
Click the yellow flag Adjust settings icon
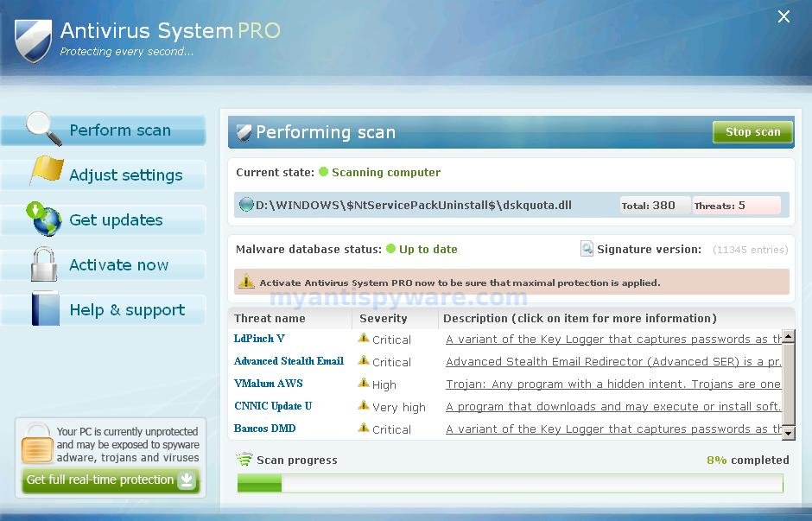click(x=47, y=170)
